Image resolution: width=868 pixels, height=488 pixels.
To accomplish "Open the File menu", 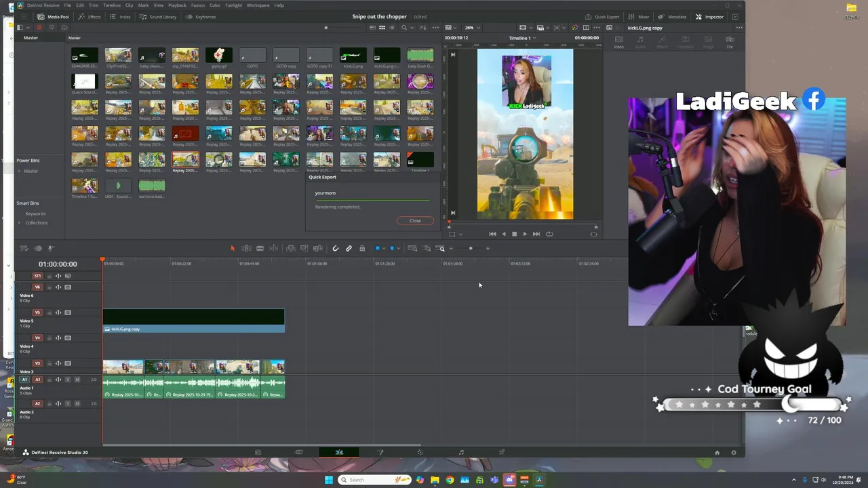I will click(68, 5).
